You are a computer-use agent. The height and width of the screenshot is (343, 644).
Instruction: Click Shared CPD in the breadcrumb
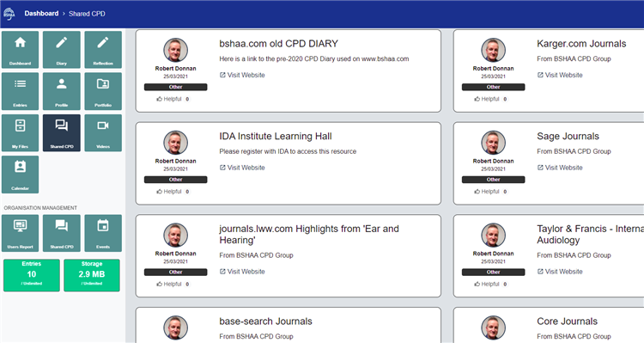(87, 14)
